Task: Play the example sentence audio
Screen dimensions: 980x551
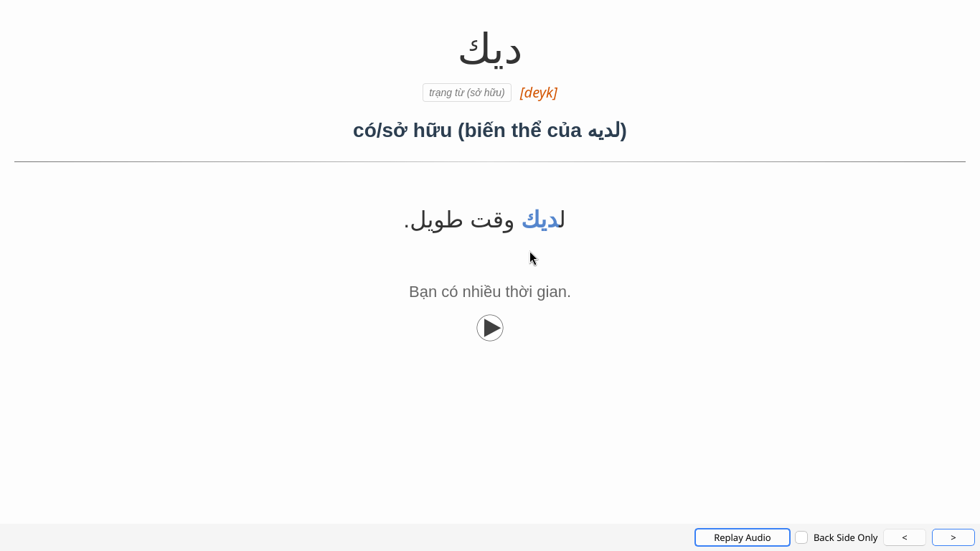Action: [490, 328]
